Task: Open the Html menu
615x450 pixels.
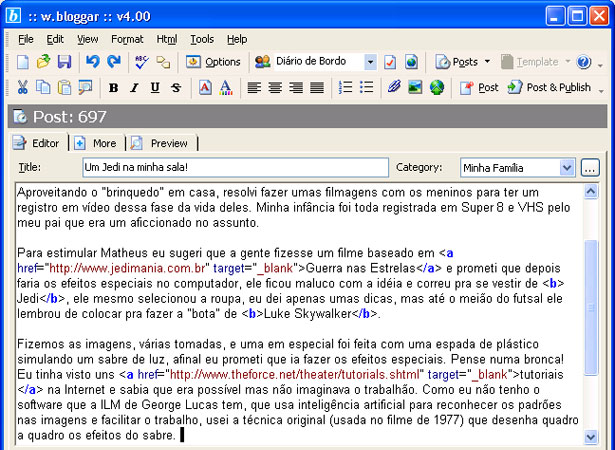Action: coord(167,39)
